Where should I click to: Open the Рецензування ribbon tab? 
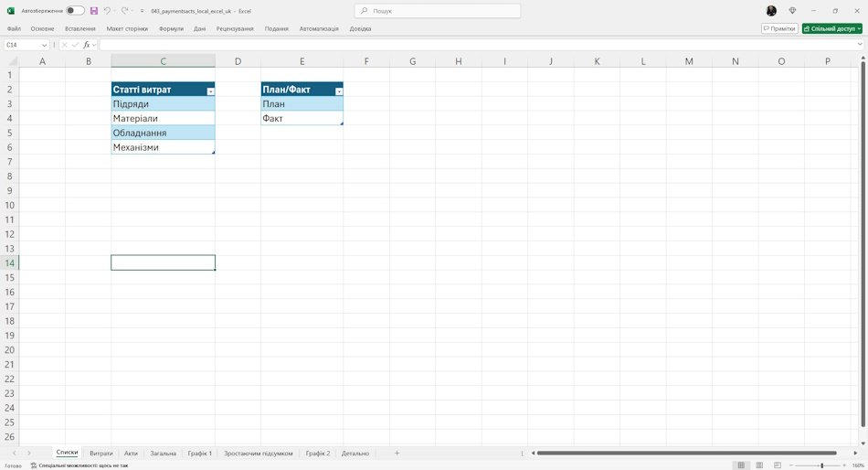235,28
